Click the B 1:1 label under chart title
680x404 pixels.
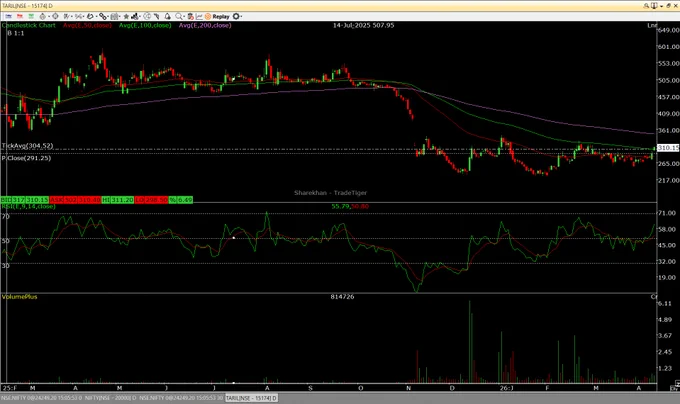click(16, 33)
